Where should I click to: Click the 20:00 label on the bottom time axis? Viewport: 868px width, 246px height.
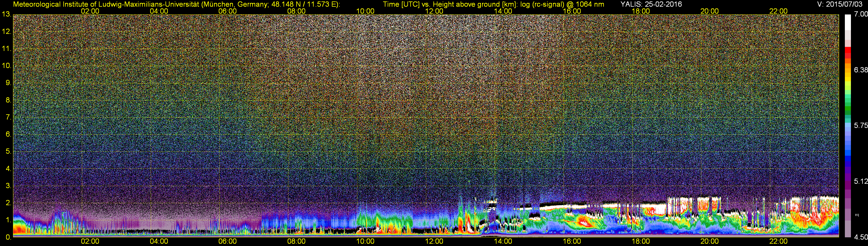pyautogui.click(x=710, y=242)
